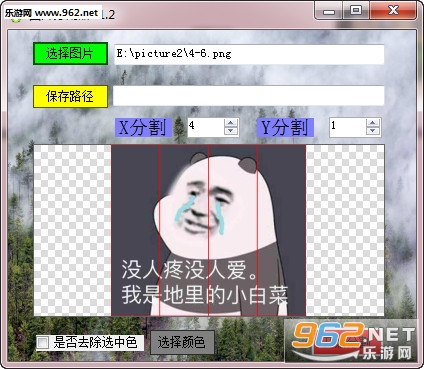Screen dimensions: 424x369
Task: Focus the empty save path field
Action: point(249,96)
